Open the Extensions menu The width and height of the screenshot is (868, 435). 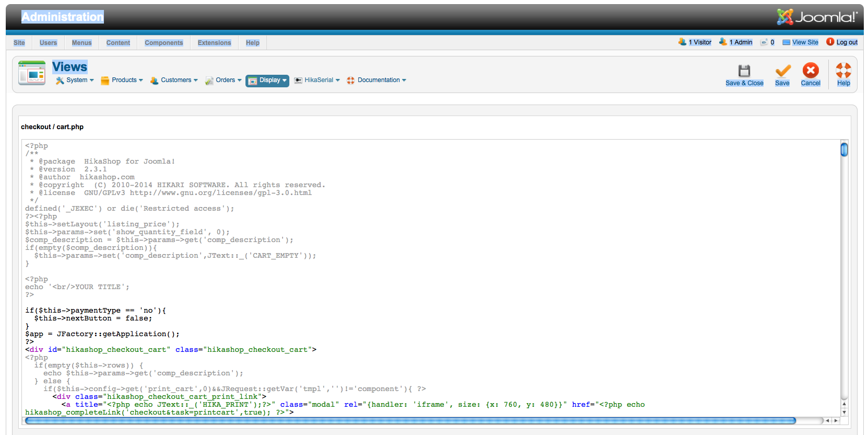(214, 43)
